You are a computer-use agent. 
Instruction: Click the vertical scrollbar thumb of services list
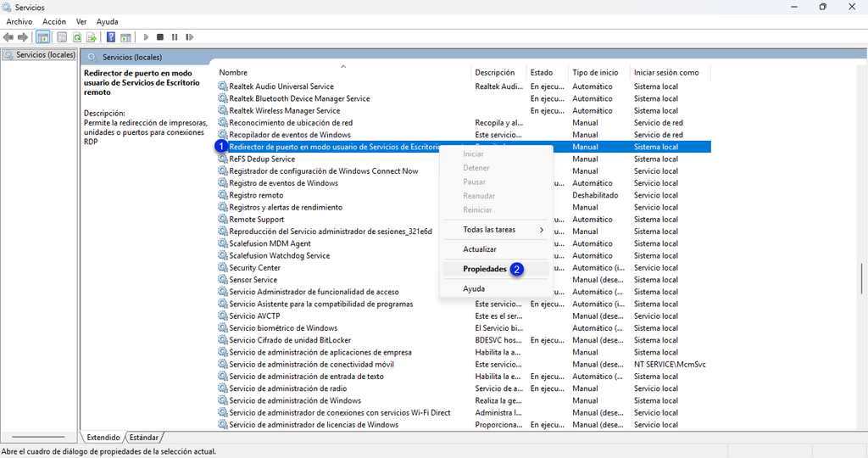click(x=861, y=278)
